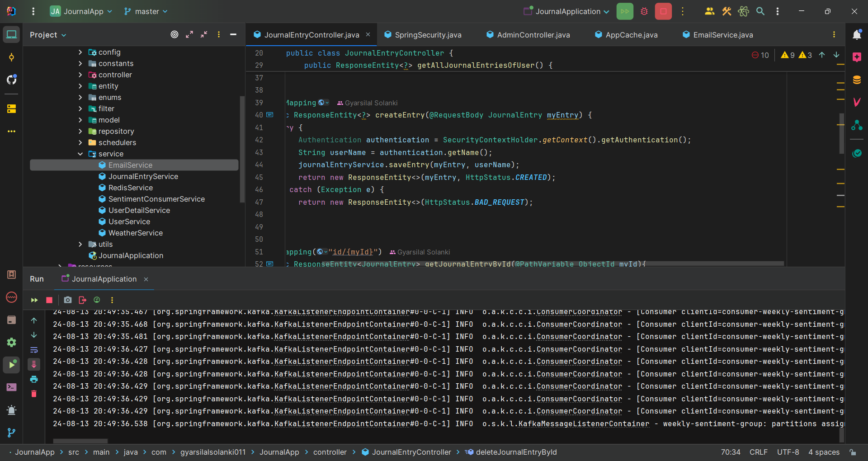Collapse the service folder
The image size is (868, 461).
pos(80,154)
